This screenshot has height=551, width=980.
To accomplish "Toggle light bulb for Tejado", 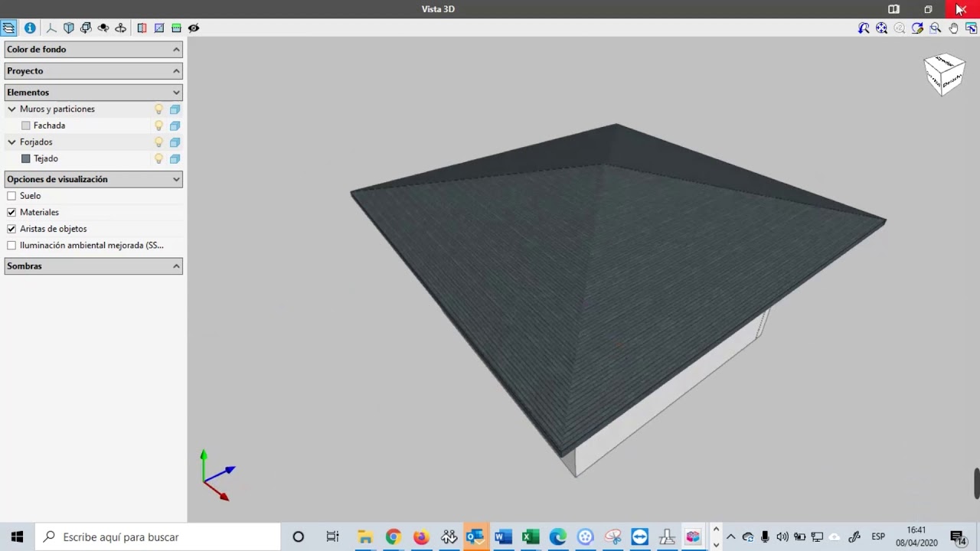I will tap(158, 158).
